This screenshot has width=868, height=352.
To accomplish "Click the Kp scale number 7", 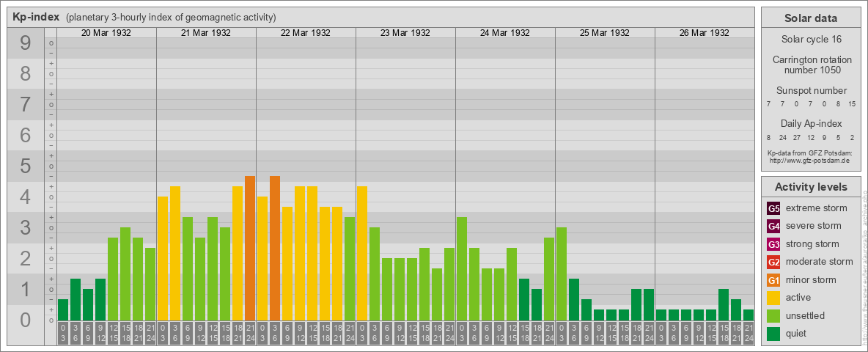I will (x=26, y=104).
